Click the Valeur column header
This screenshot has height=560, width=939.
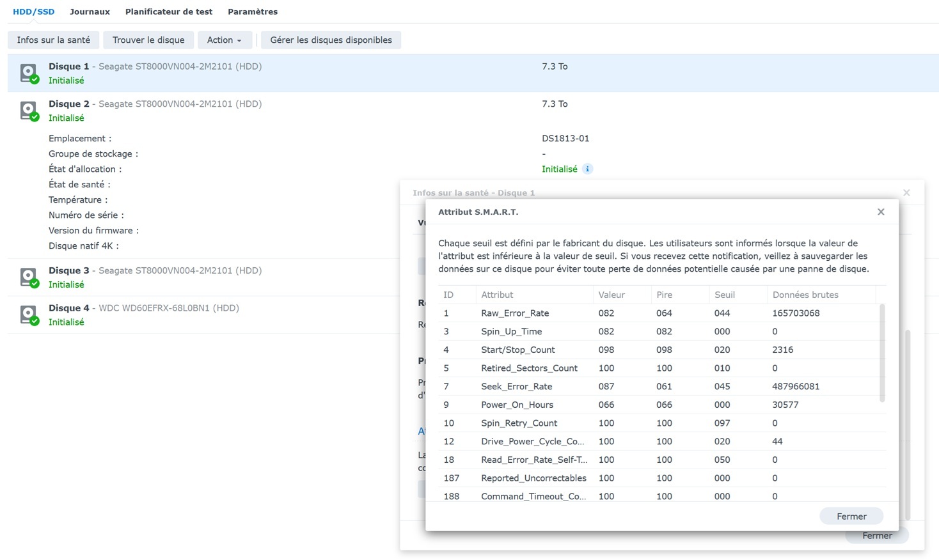622,295
